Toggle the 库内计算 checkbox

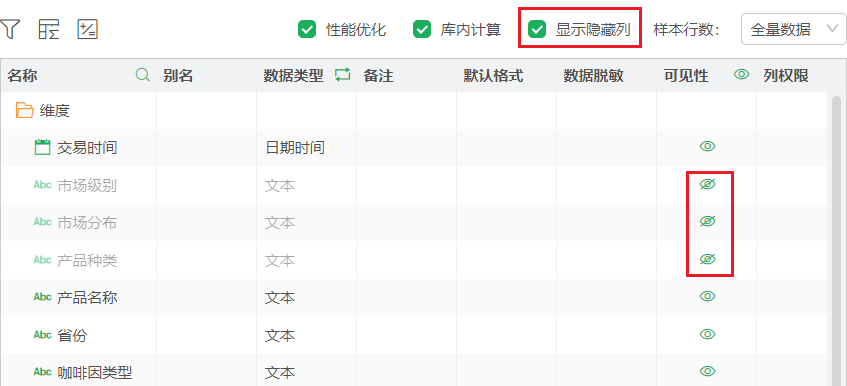422,29
